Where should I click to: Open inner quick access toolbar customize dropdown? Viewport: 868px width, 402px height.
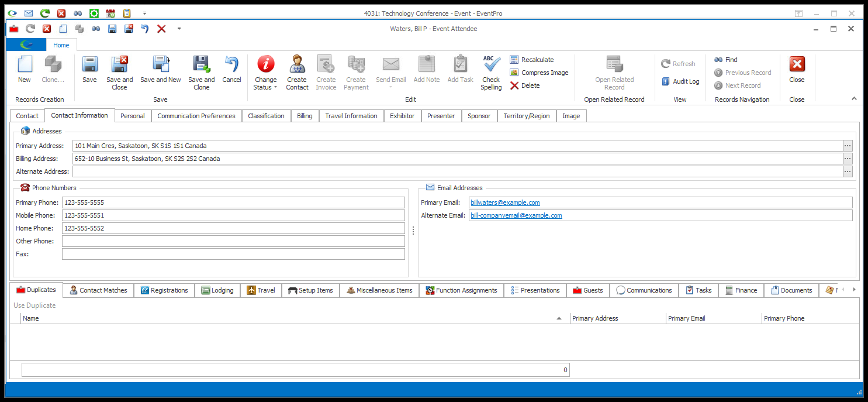(x=179, y=28)
